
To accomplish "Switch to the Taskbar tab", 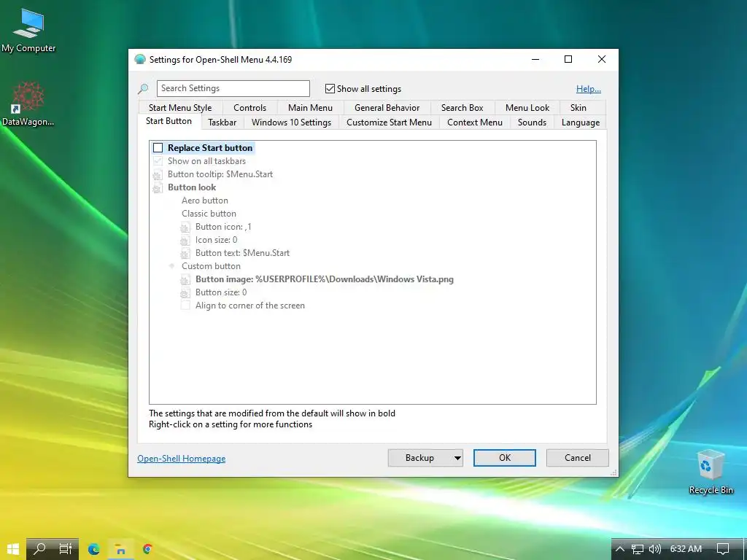I will pyautogui.click(x=222, y=122).
